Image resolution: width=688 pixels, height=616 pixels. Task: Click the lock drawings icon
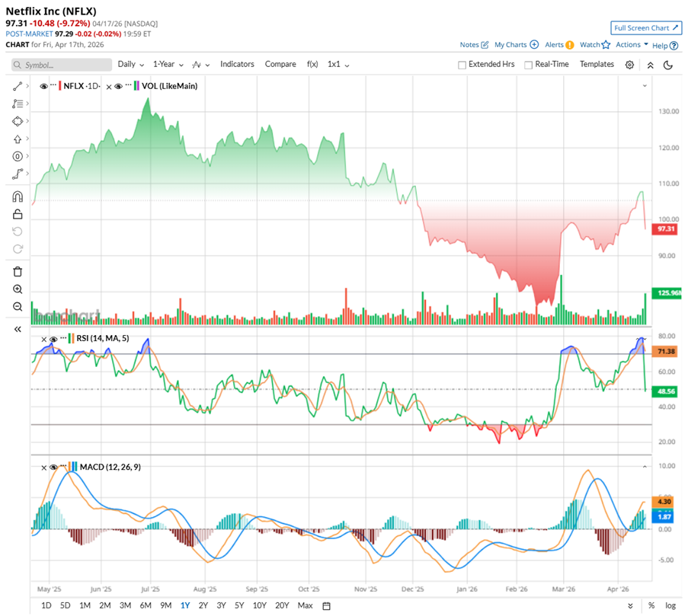pos(18,214)
